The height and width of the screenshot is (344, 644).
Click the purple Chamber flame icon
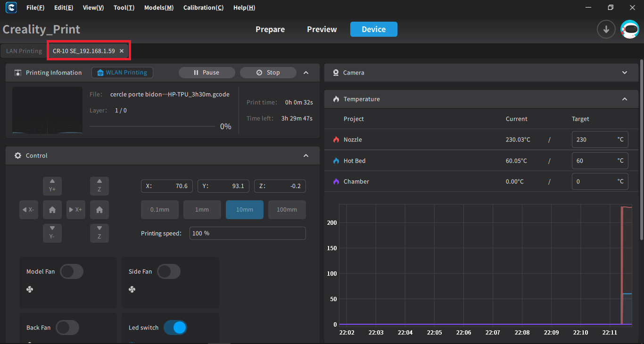(x=336, y=181)
